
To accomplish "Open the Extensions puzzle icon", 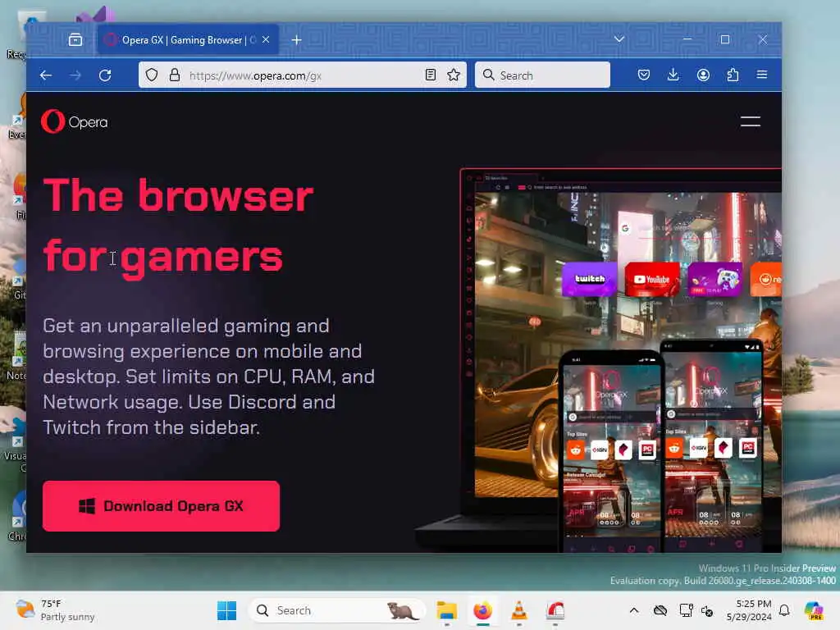I will click(x=733, y=75).
